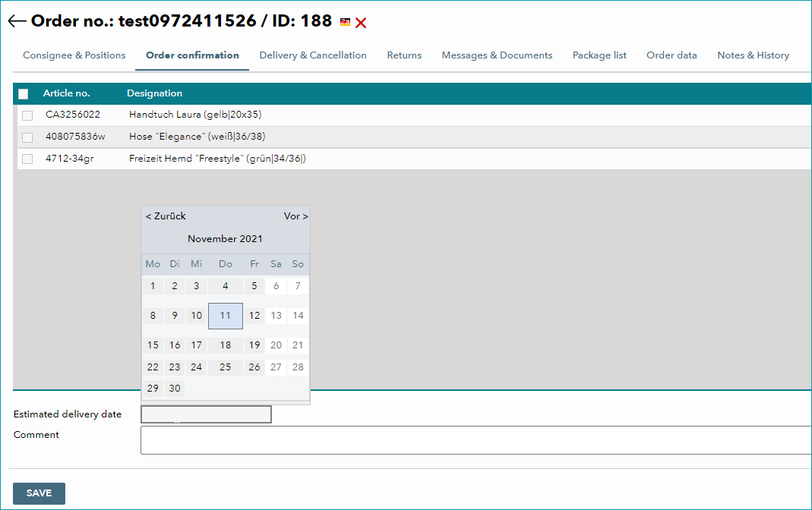The image size is (812, 510).
Task: Click the Article no. column header
Action: click(66, 93)
